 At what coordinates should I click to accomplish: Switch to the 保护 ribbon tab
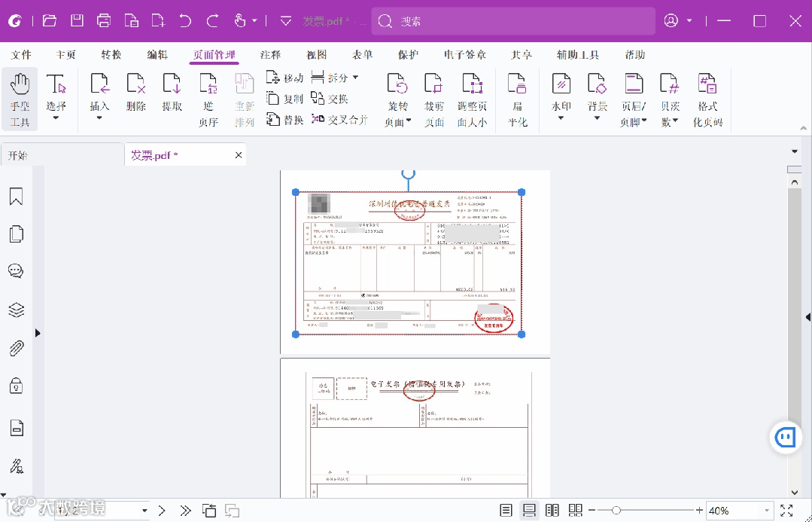click(x=408, y=55)
